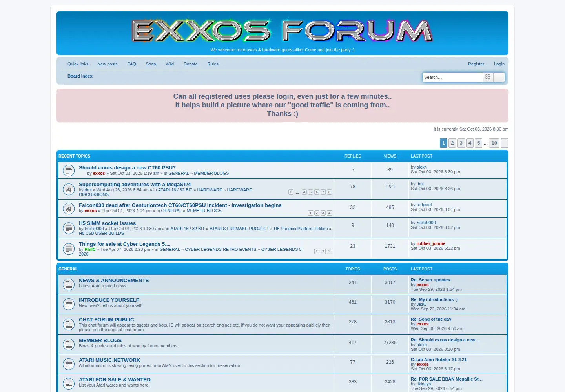565x392 pixels.
Task: View profile of user redpixel
Action: click(424, 205)
